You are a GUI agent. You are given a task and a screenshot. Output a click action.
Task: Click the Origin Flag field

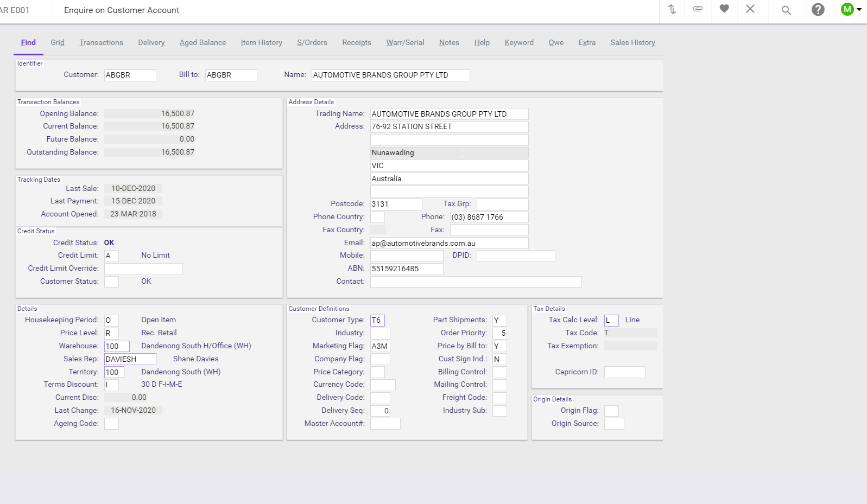click(x=611, y=411)
